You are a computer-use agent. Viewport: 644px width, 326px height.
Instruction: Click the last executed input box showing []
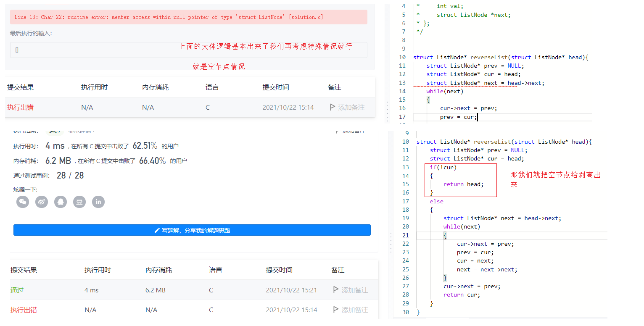(x=189, y=50)
